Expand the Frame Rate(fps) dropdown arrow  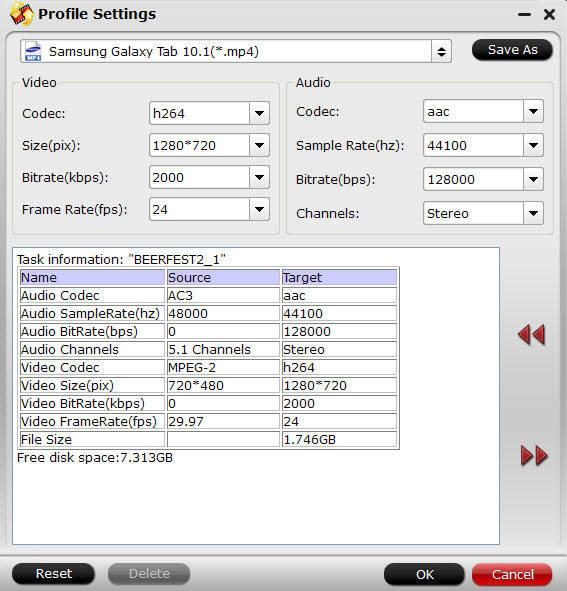(x=259, y=209)
